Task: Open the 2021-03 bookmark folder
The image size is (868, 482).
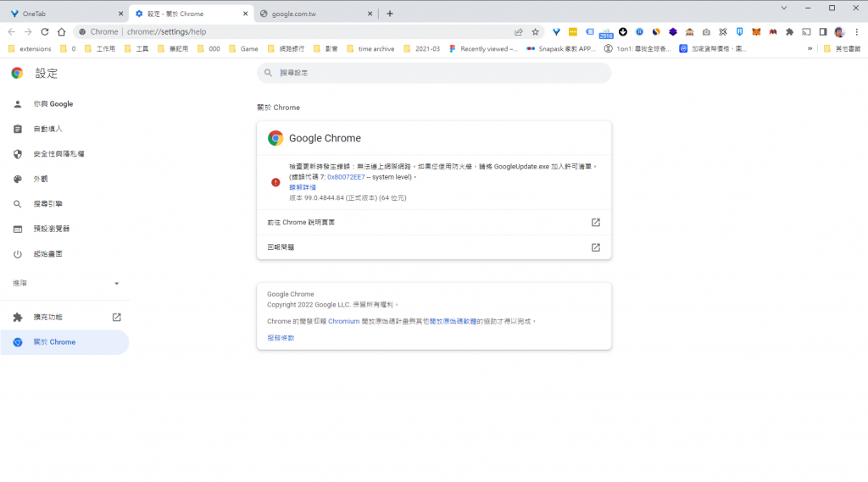Action: (x=422, y=48)
